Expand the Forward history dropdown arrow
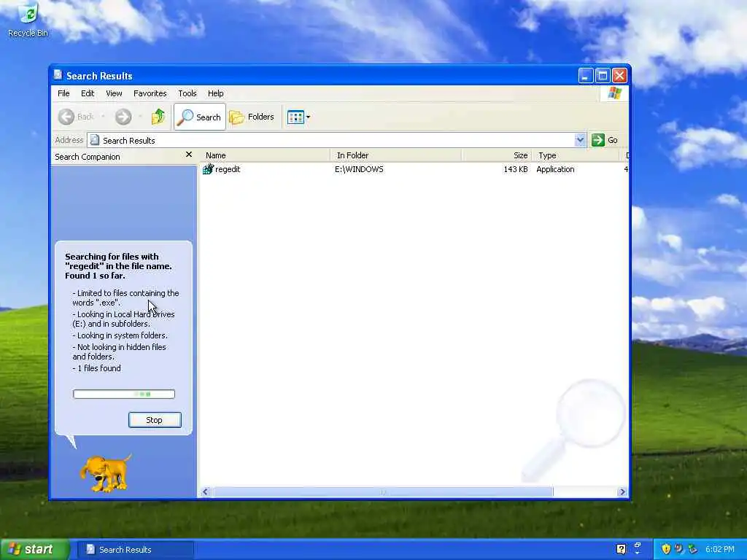The height and width of the screenshot is (560, 747). (x=140, y=117)
